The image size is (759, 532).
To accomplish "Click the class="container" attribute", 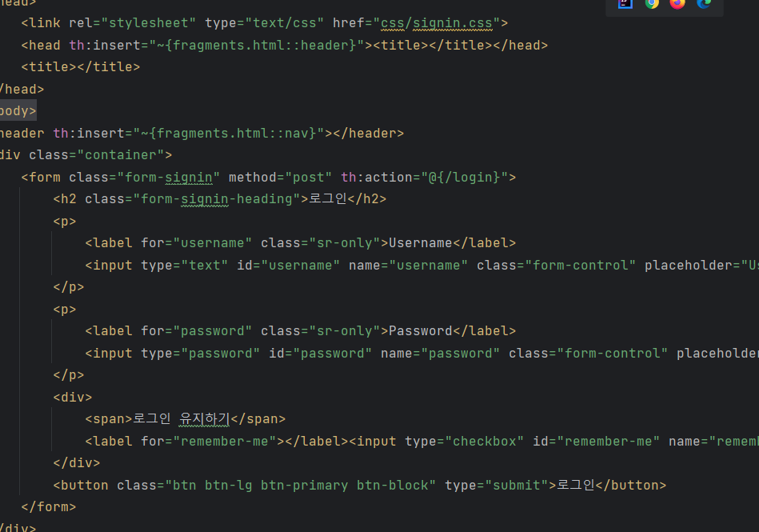I will [97, 155].
